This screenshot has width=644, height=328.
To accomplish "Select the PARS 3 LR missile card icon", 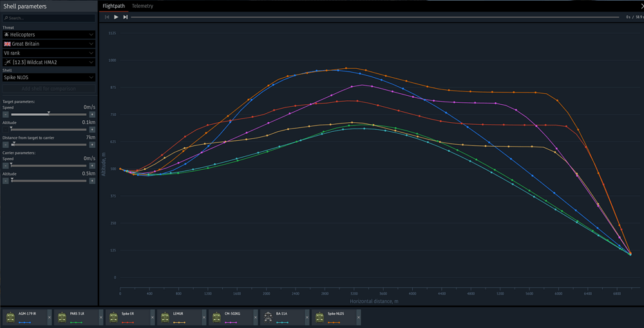I will pos(62,317).
